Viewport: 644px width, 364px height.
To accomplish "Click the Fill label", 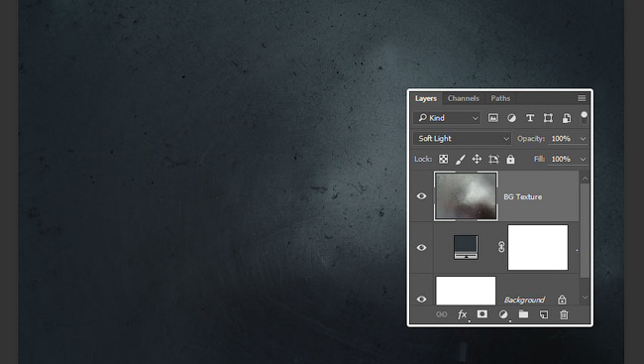I will pyautogui.click(x=539, y=159).
